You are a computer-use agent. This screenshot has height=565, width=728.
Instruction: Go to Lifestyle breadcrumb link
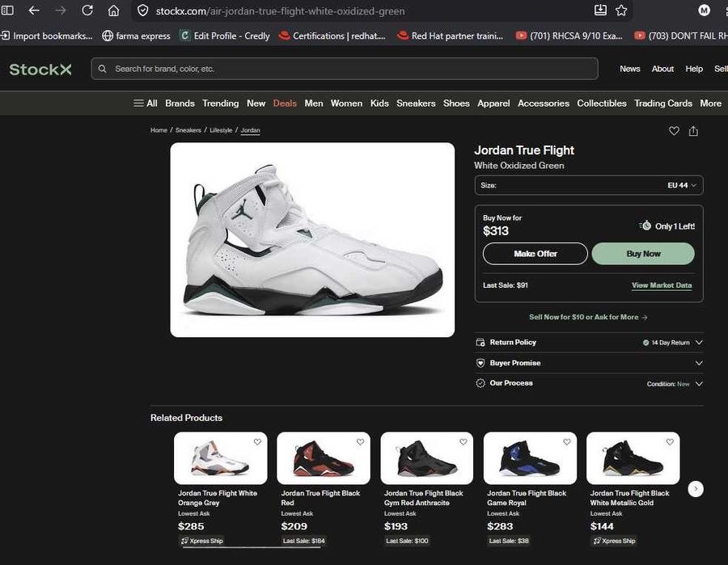(x=221, y=130)
